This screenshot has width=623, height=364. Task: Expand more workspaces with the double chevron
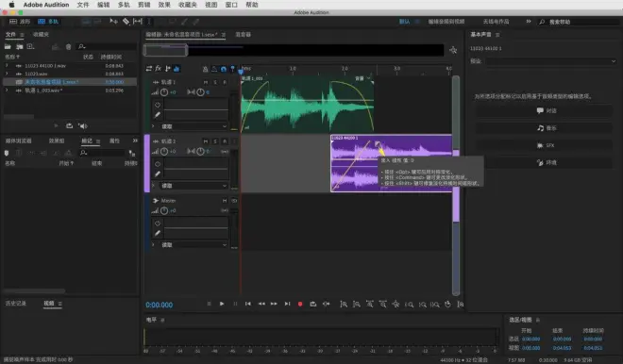(529, 22)
